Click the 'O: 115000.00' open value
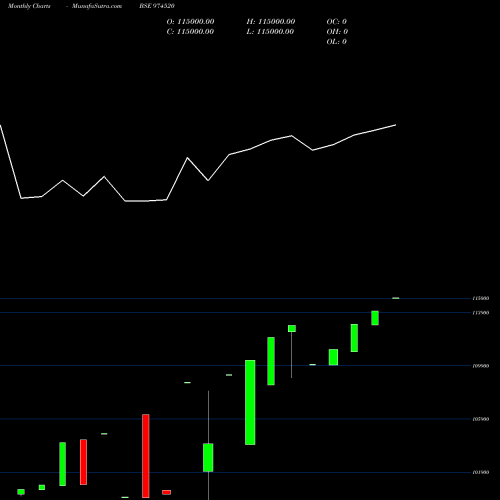This screenshot has width=500, height=500. [x=190, y=22]
